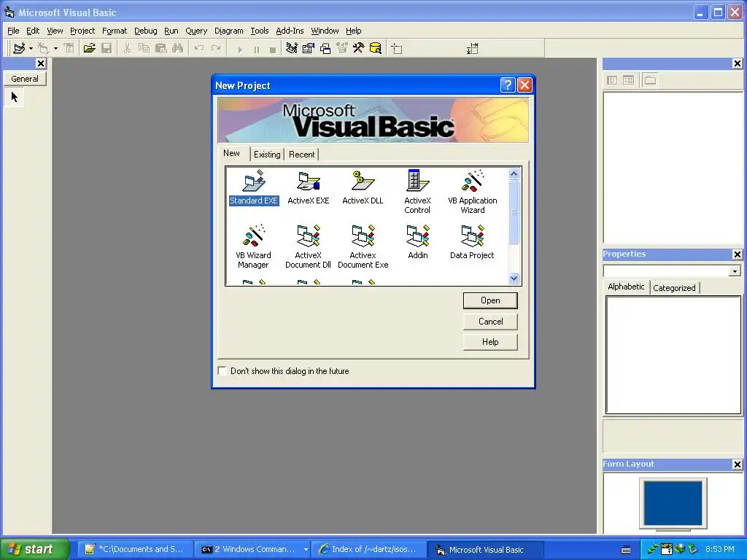Viewport: 747px width, 560px height.
Task: Select the VB Application Wizard icon
Action: click(473, 192)
